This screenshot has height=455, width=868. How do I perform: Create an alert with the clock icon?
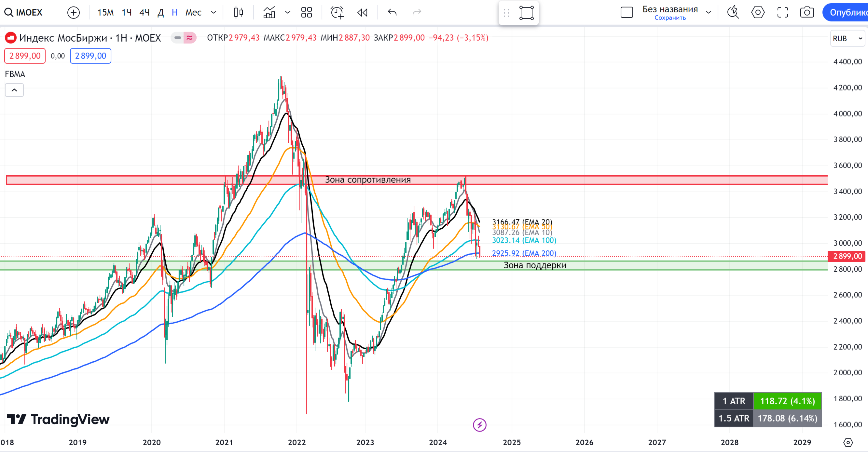[x=337, y=12]
